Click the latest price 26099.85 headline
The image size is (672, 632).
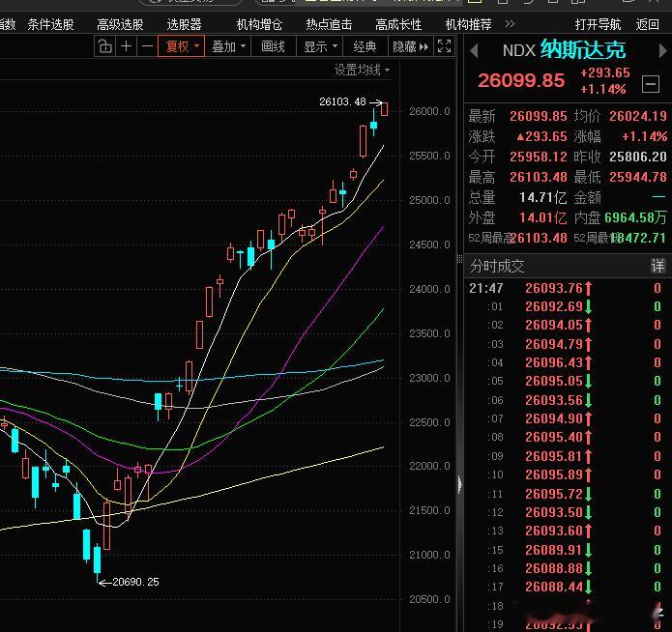(521, 80)
